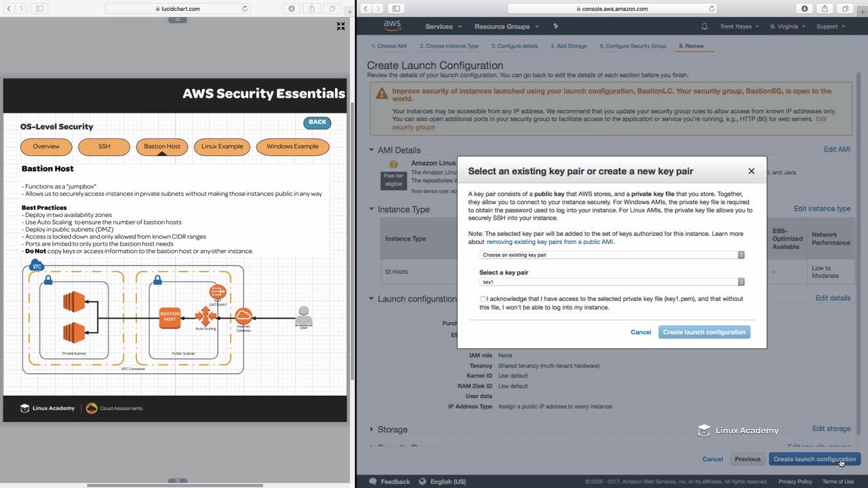The image size is (868, 488).
Task: Collapse the Instance Type section
Action: pos(372,209)
